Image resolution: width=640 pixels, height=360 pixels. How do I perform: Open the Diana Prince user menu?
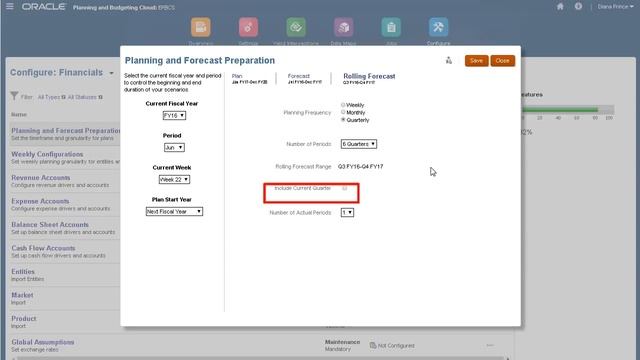(616, 7)
